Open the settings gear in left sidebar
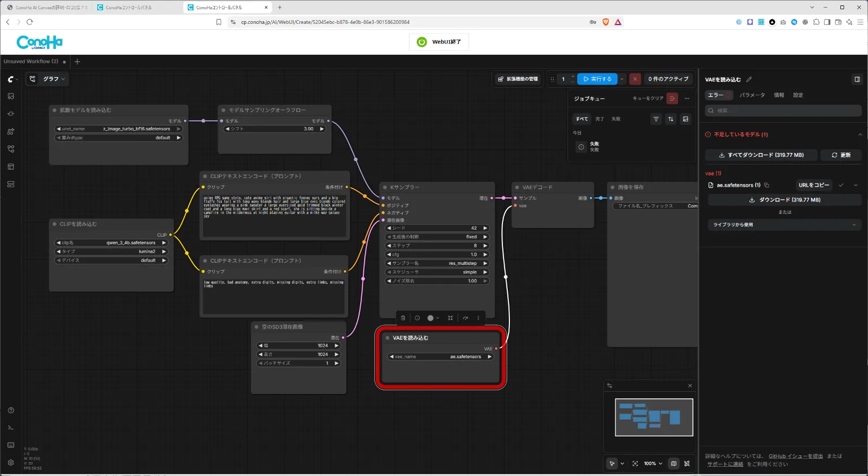Viewport: 868px width, 476px height. point(11,462)
